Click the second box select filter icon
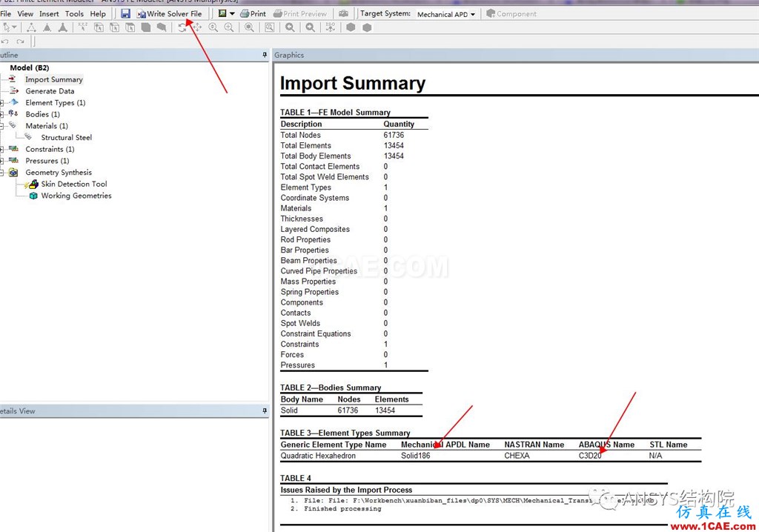The height and width of the screenshot is (532, 759). (x=115, y=27)
